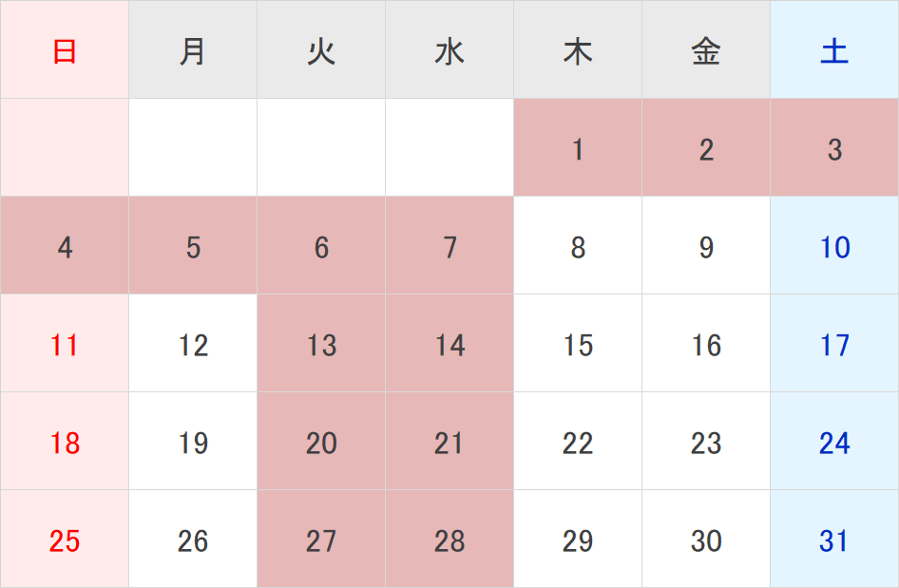Image resolution: width=899 pixels, height=588 pixels.
Task: Click date 1 on the calendar
Action: click(578, 149)
